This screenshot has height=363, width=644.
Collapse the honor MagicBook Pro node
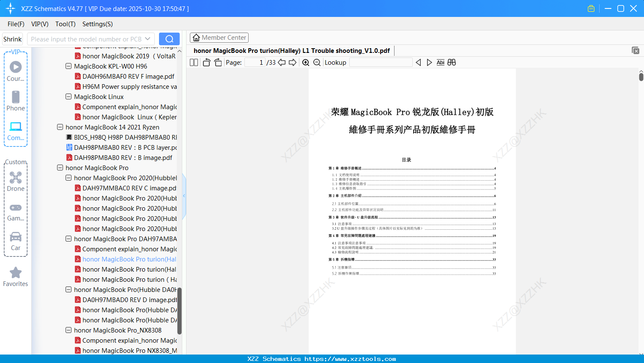click(x=60, y=168)
